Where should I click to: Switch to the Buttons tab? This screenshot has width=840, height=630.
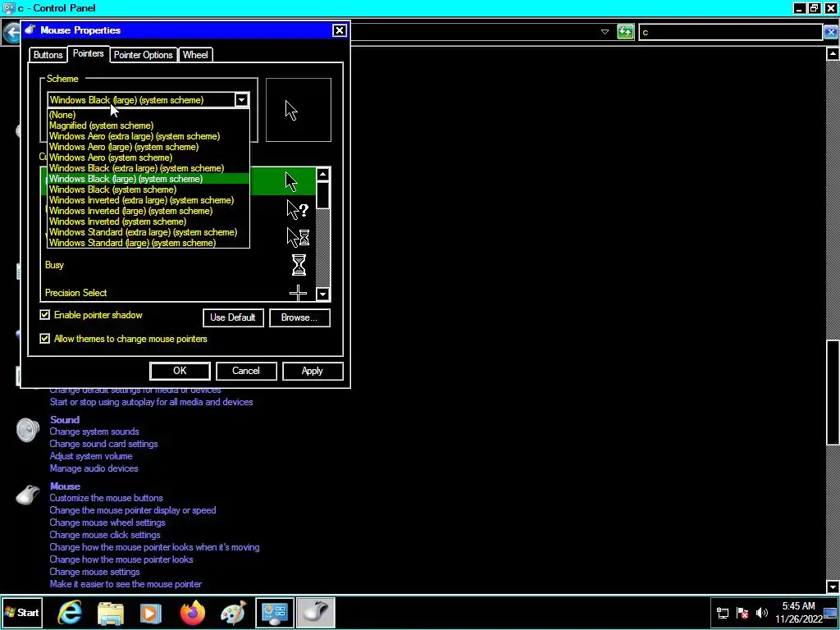(48, 55)
